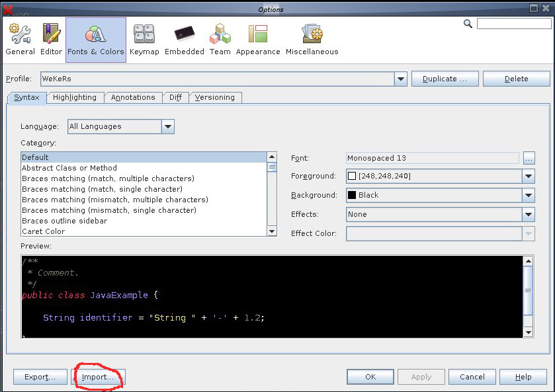Click the Import button
Image resolution: width=555 pixels, height=392 pixels.
[x=97, y=377]
